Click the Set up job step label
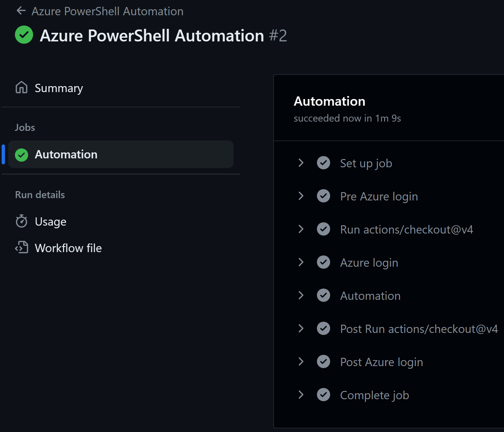 [366, 163]
